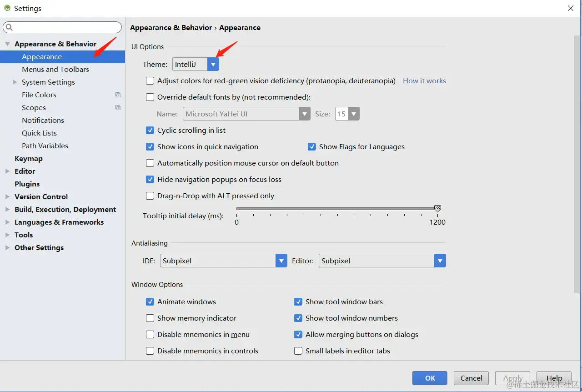Enable Drag-n-Drop with ALT pressed only
Viewport: 582px width, 392px height.
pos(150,196)
